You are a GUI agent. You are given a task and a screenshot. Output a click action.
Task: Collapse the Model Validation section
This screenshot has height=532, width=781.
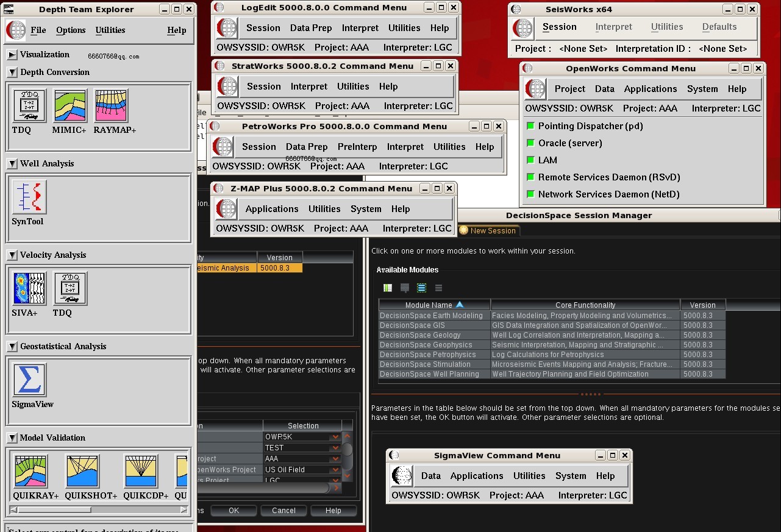click(12, 438)
